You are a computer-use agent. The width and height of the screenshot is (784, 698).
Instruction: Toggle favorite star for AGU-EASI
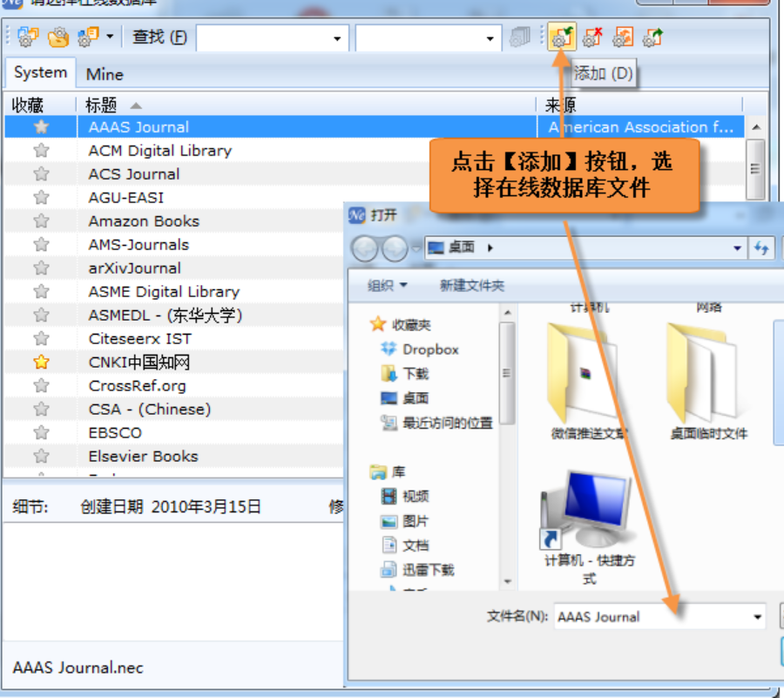[41, 198]
